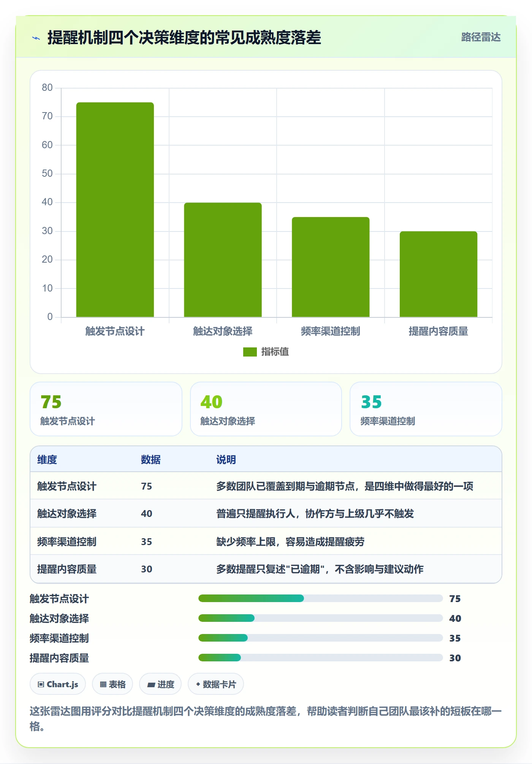Image resolution: width=532 pixels, height=764 pixels.
Task: Select the 数据卡片 chip
Action: tap(216, 684)
